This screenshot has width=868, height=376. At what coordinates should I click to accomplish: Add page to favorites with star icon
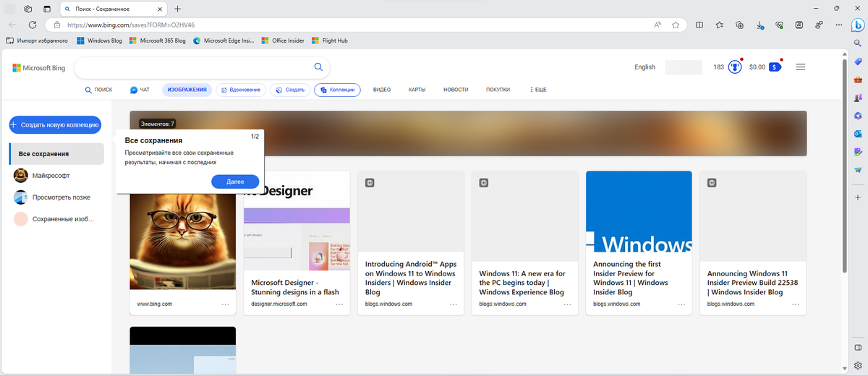point(676,25)
